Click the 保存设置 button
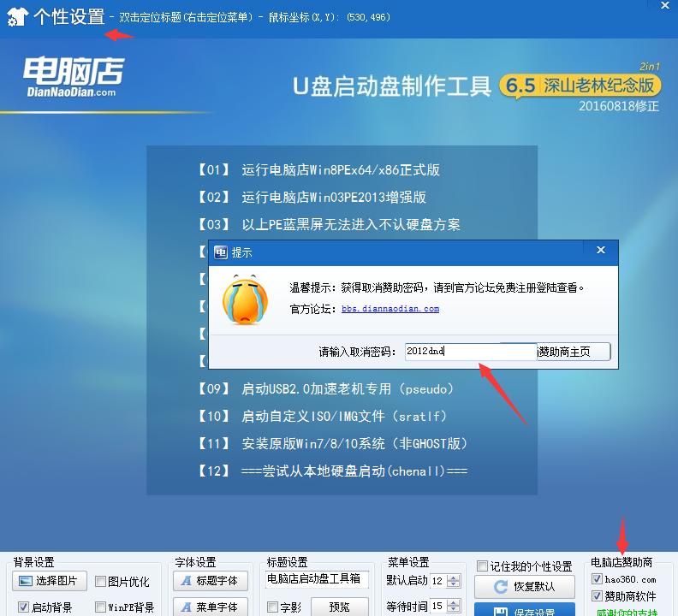This screenshot has height=616, width=678. 525,609
